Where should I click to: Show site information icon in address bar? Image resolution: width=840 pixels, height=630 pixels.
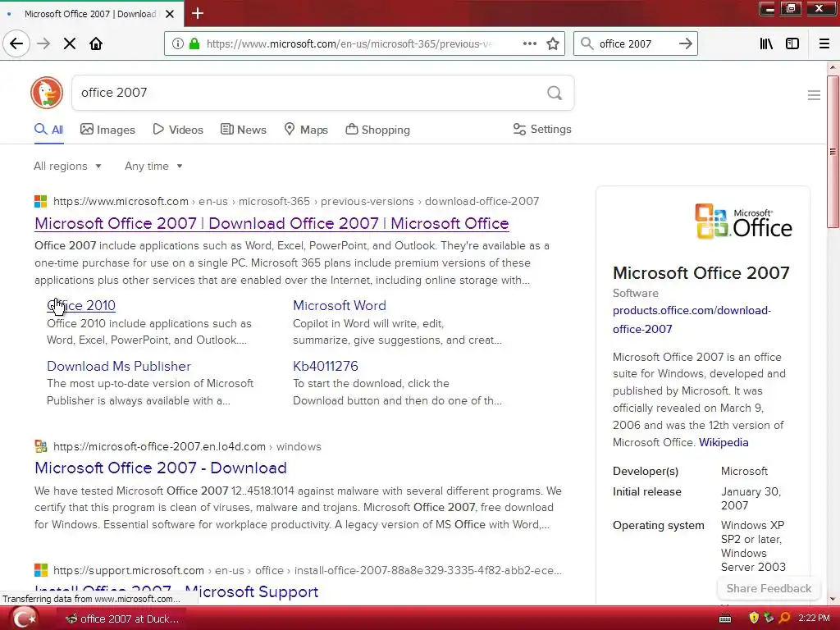click(x=177, y=43)
